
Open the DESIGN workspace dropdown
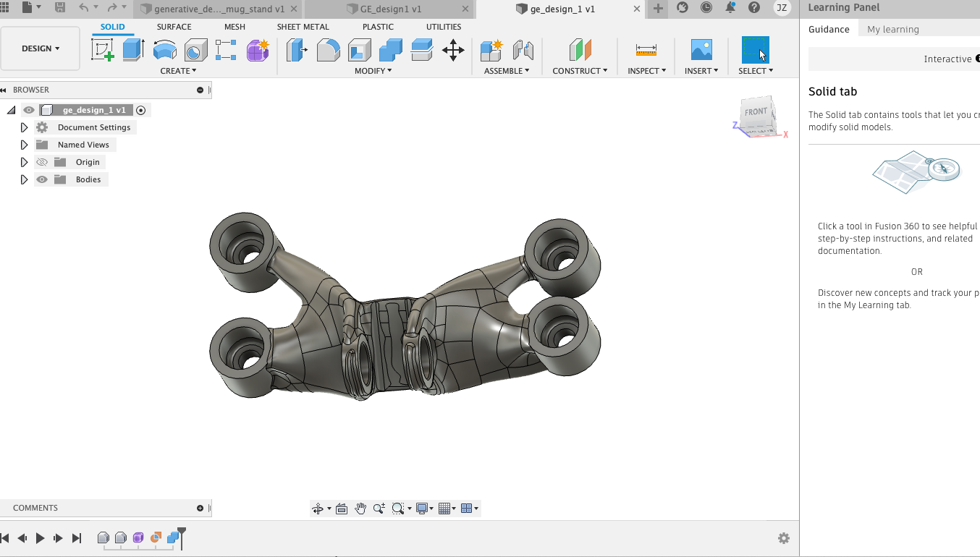click(x=41, y=48)
